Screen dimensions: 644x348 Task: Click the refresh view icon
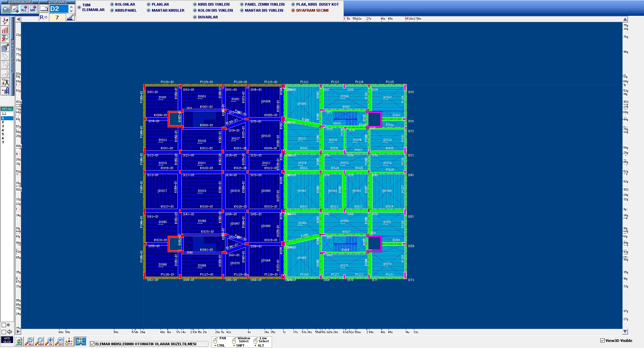click(19, 342)
